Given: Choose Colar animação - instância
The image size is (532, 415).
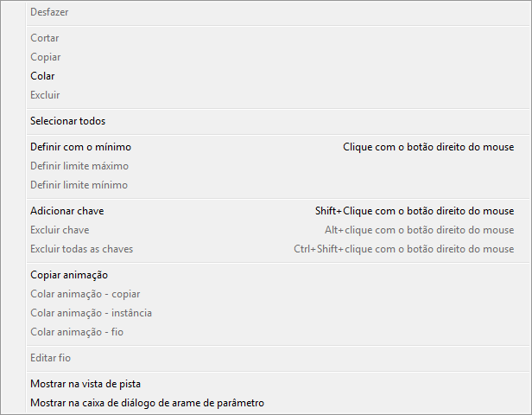Looking at the screenshot, I should pyautogui.click(x=91, y=313).
